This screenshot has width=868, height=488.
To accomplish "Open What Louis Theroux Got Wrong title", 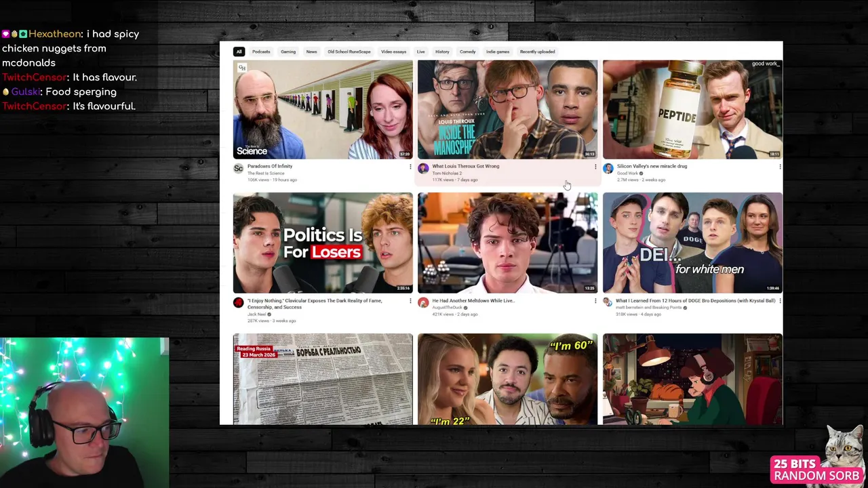I will coord(466,166).
